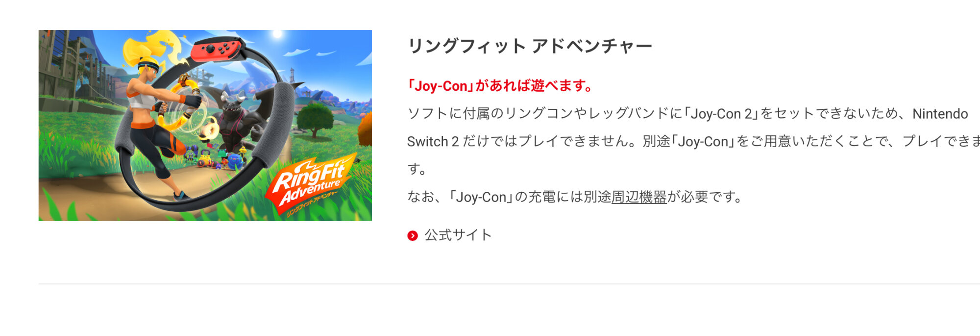Click the red circular arrow icon beside 公式サイト
This screenshot has width=980, height=336.
413,236
